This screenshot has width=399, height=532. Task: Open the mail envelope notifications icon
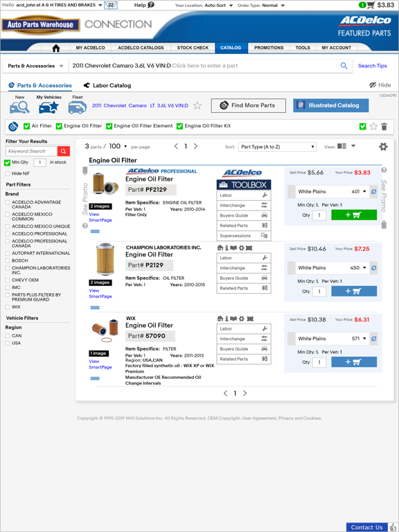point(111,6)
